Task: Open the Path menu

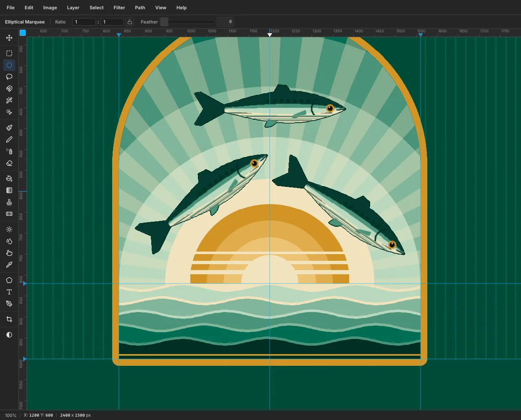Action: pos(140,8)
